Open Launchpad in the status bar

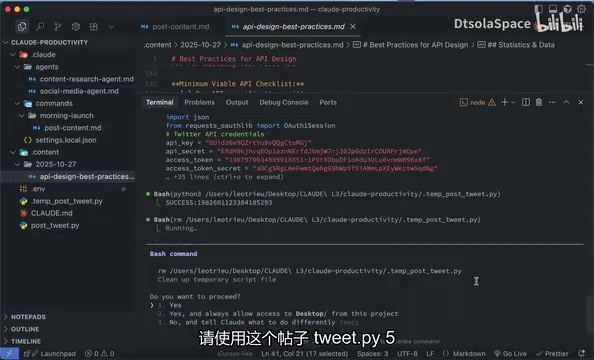pos(50,354)
